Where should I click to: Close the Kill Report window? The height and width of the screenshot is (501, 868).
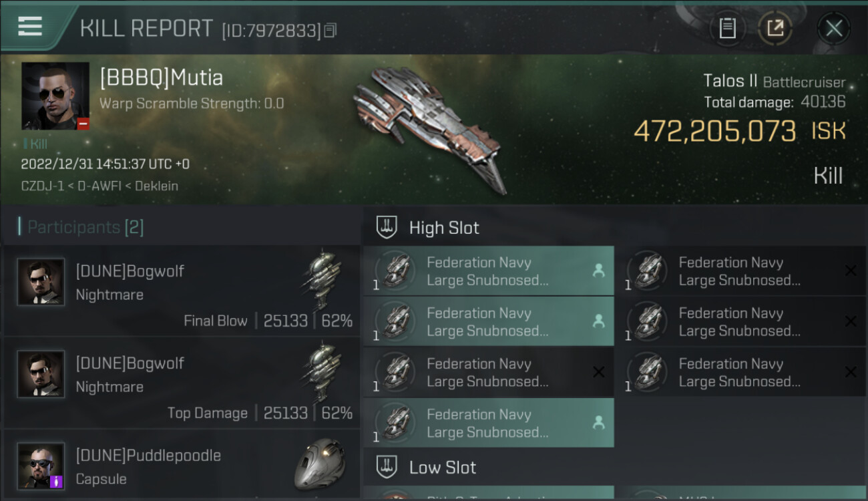[x=833, y=28]
